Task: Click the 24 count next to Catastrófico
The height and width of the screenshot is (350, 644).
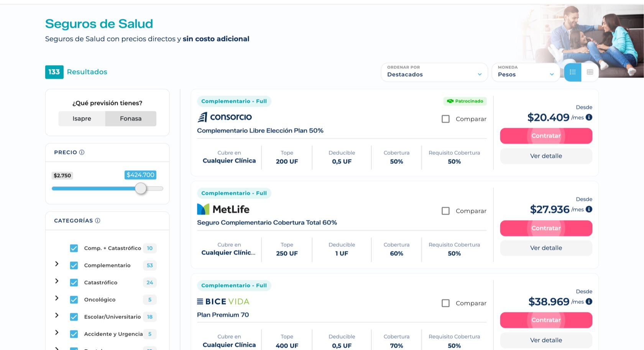Action: coord(150,282)
